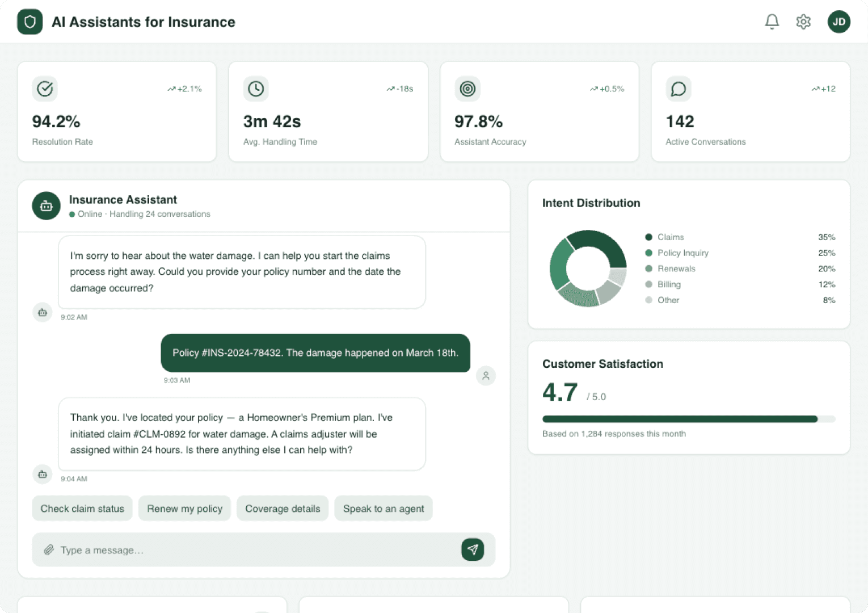The height and width of the screenshot is (613, 868).
Task: Open settings with the gear icon
Action: click(x=803, y=22)
